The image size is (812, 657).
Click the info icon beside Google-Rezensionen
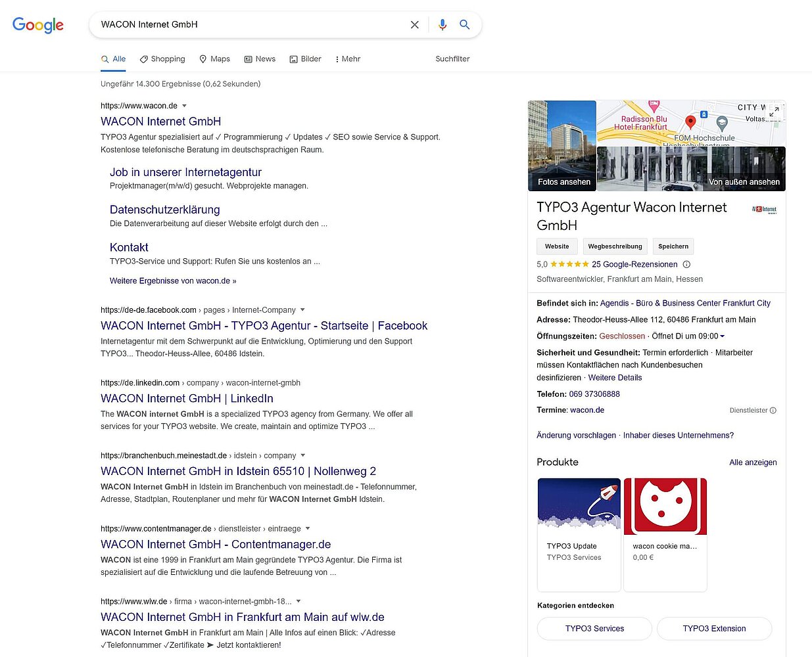[686, 265]
